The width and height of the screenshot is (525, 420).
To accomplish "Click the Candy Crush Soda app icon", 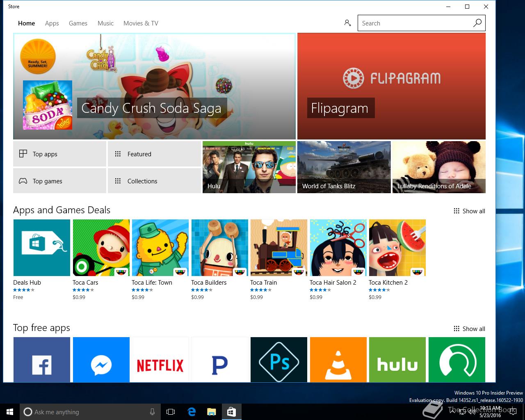I will [x=48, y=105].
